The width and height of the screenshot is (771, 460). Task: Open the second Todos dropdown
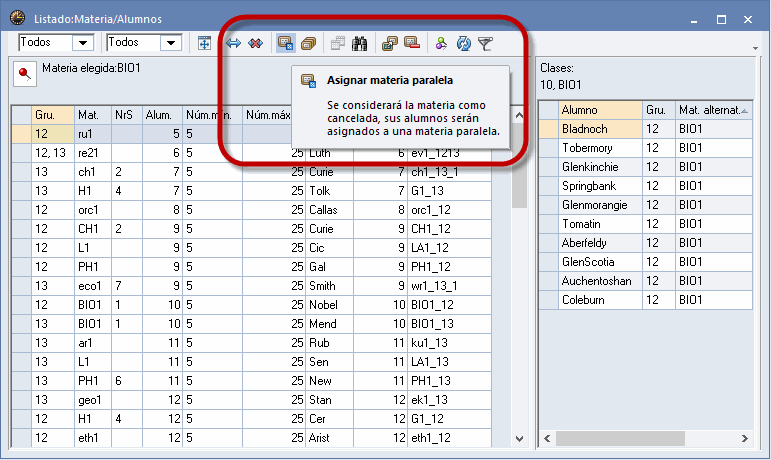[171, 43]
